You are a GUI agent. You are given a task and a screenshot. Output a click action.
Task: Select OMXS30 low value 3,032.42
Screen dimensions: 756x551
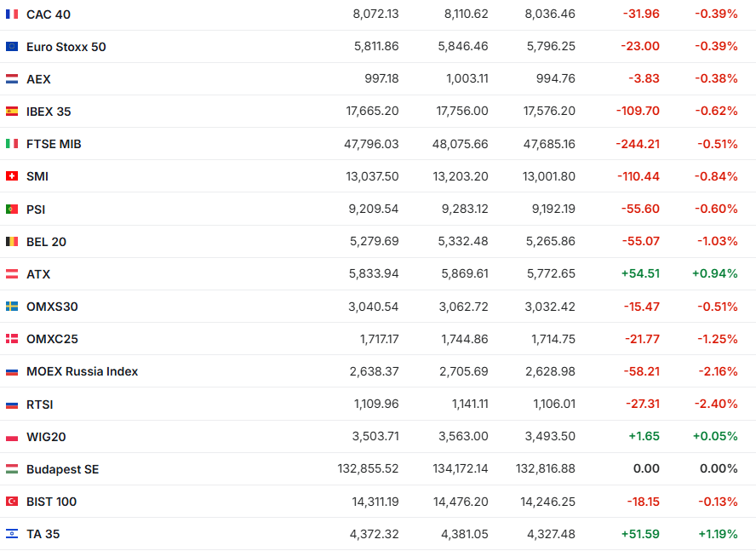pyautogui.click(x=550, y=307)
